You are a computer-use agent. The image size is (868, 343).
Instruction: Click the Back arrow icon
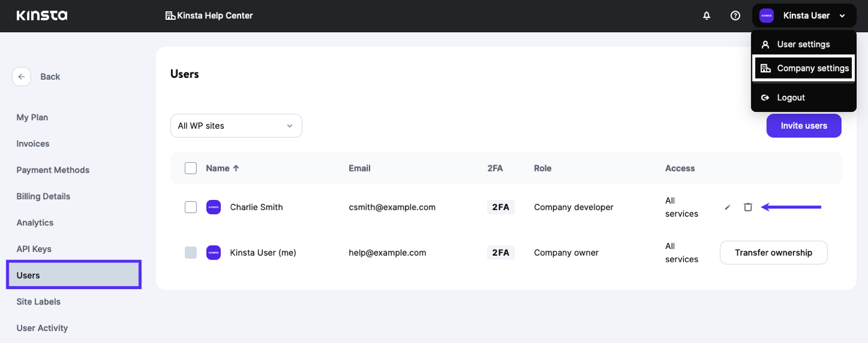click(22, 77)
